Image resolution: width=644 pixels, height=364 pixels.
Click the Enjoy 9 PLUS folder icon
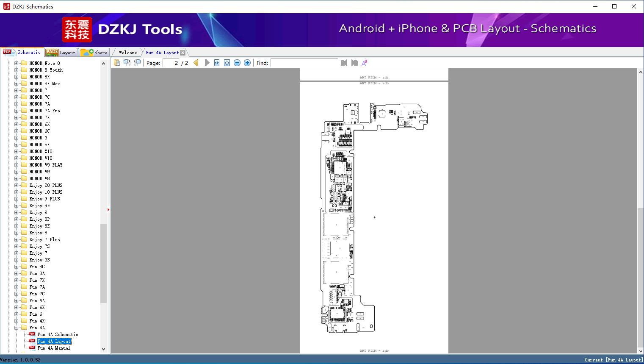click(x=24, y=199)
